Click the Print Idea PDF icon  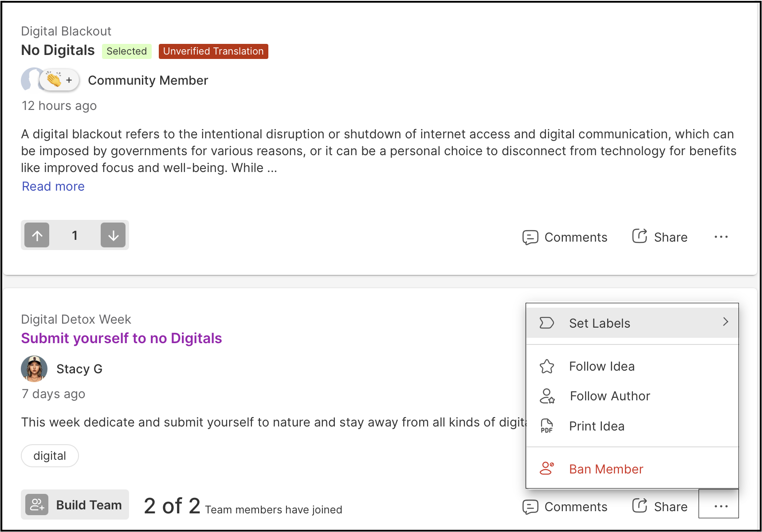coord(547,426)
